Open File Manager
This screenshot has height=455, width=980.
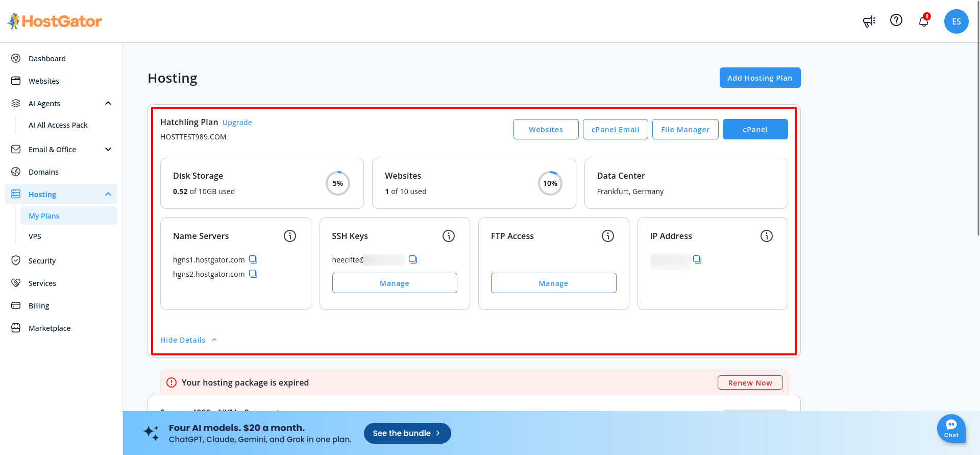(685, 129)
